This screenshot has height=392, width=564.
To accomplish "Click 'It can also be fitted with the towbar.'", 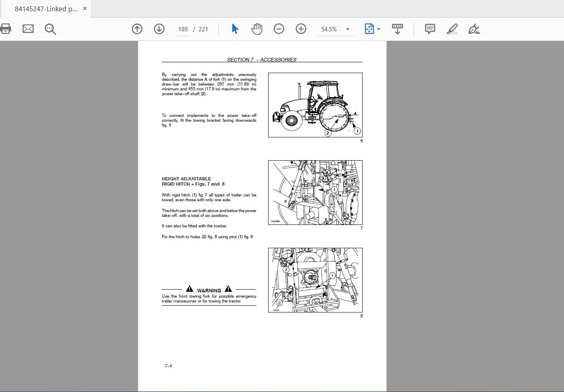I will (195, 226).
